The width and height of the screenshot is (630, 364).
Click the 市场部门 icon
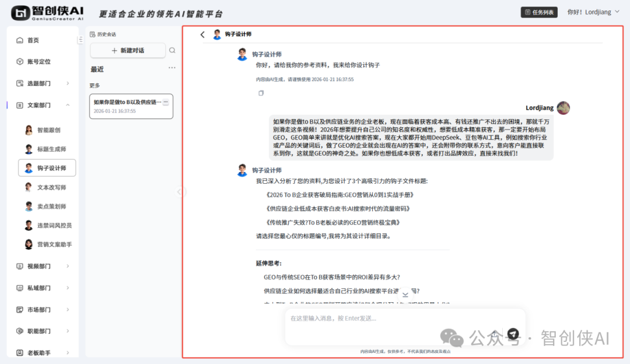(20, 309)
